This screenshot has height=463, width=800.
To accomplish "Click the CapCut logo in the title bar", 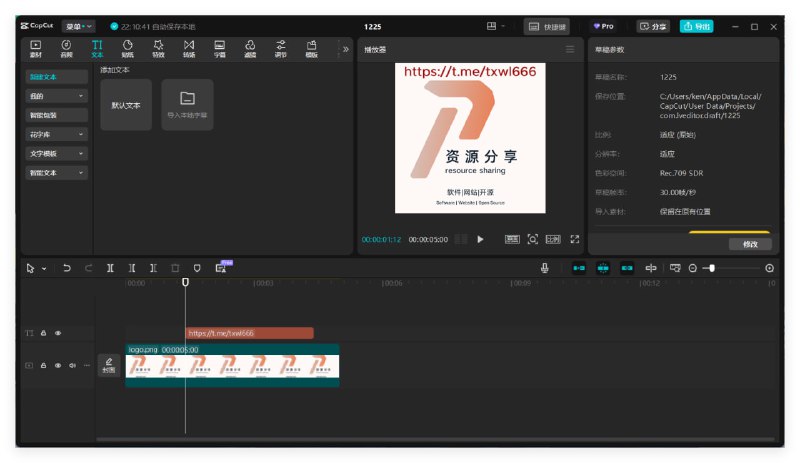I will [x=37, y=26].
